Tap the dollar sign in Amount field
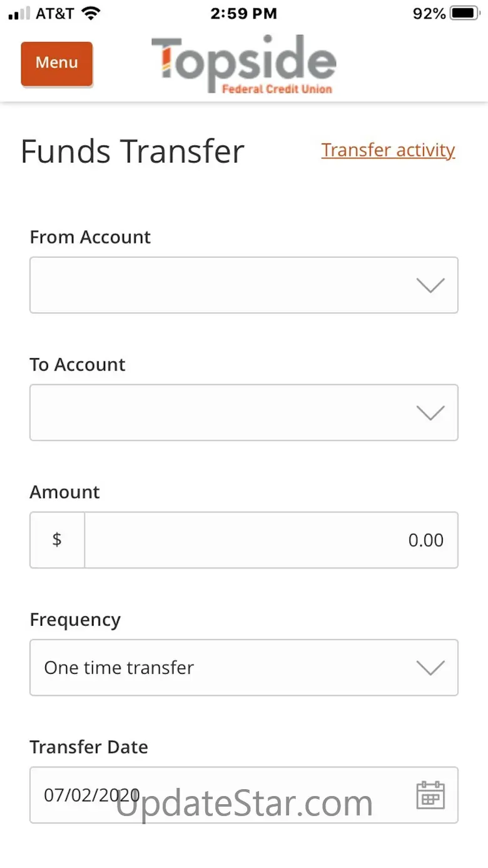488x868 pixels. pos(57,539)
